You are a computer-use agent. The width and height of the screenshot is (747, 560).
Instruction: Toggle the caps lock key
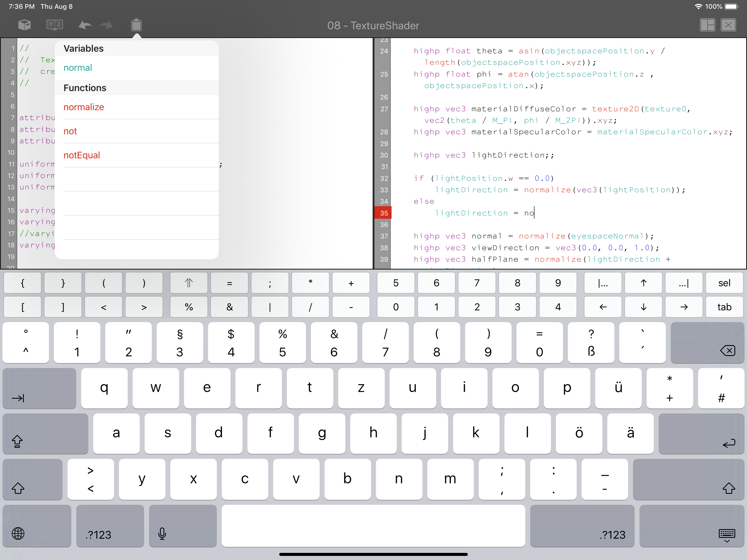tap(45, 434)
